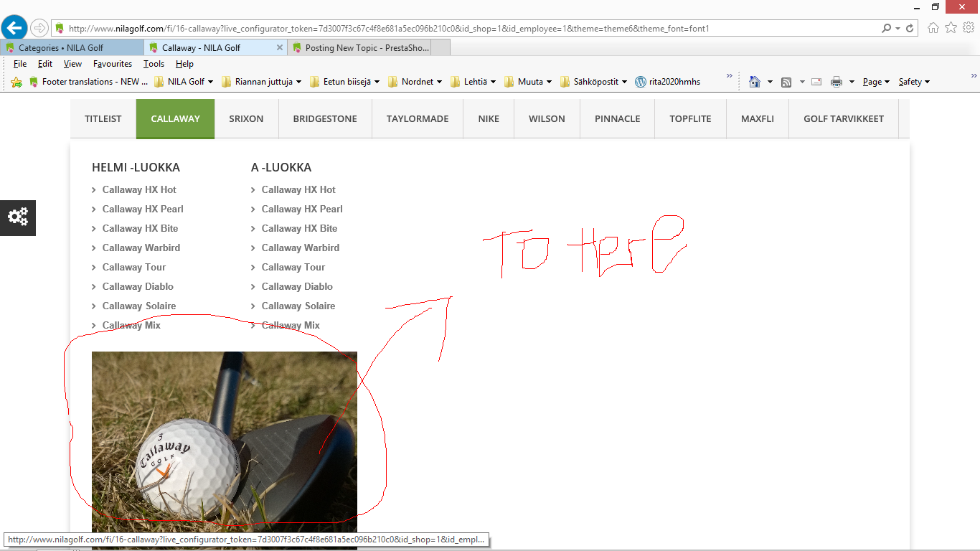Click the RSS feeds icon in command bar
The height and width of the screenshot is (551, 980).
[786, 82]
